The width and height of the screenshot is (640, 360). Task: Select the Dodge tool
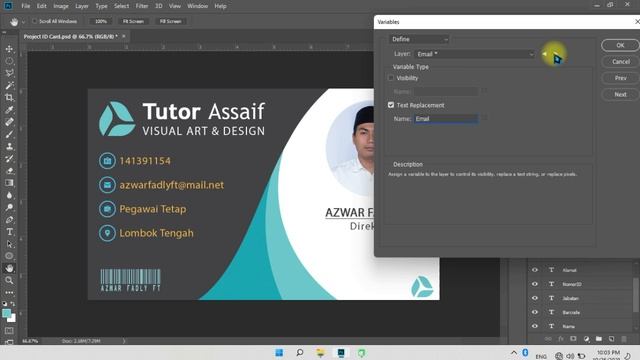(9, 207)
